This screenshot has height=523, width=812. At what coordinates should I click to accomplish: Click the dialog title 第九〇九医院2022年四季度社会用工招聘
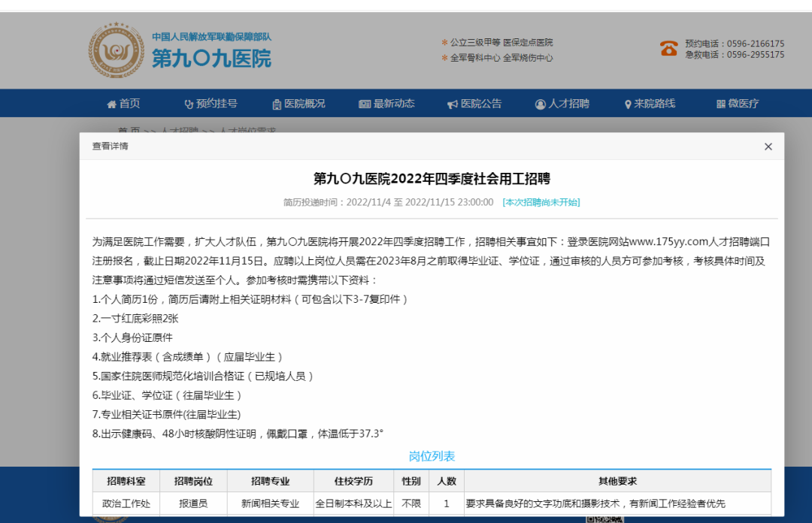432,179
